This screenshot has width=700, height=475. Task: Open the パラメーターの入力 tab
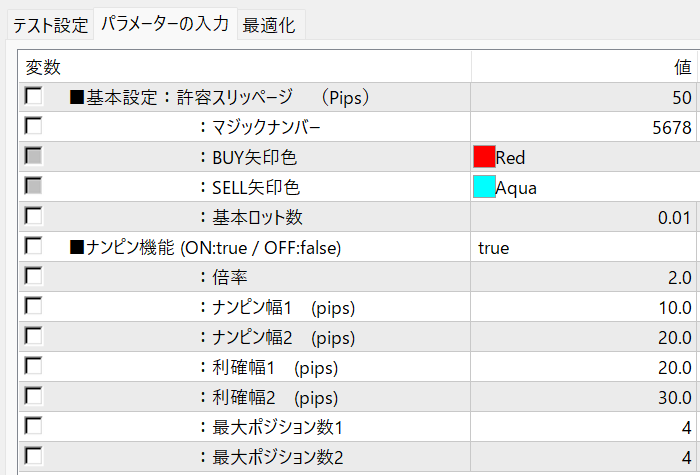[164, 24]
